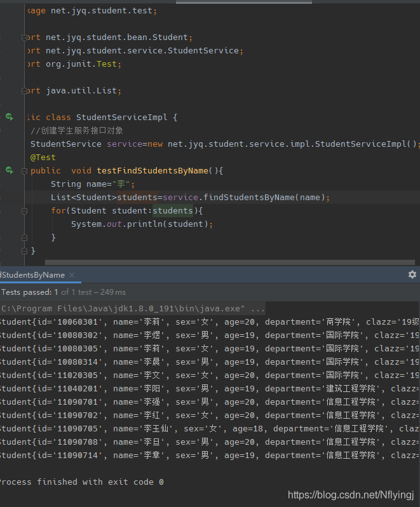Screen dimensions: 420x507
Task: Click the editor horizontal scrollbar
Action: [x=229, y=262]
